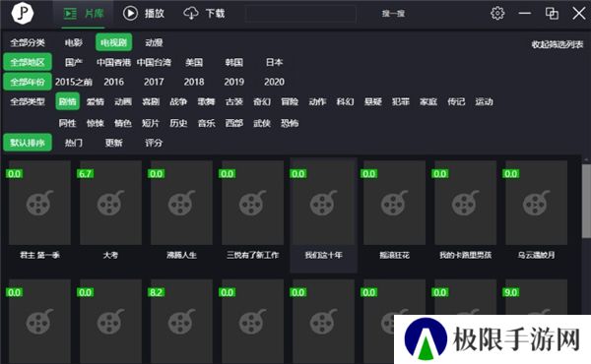Open the 乌云遇皎月 poster
This screenshot has height=364, width=591.
click(x=537, y=203)
